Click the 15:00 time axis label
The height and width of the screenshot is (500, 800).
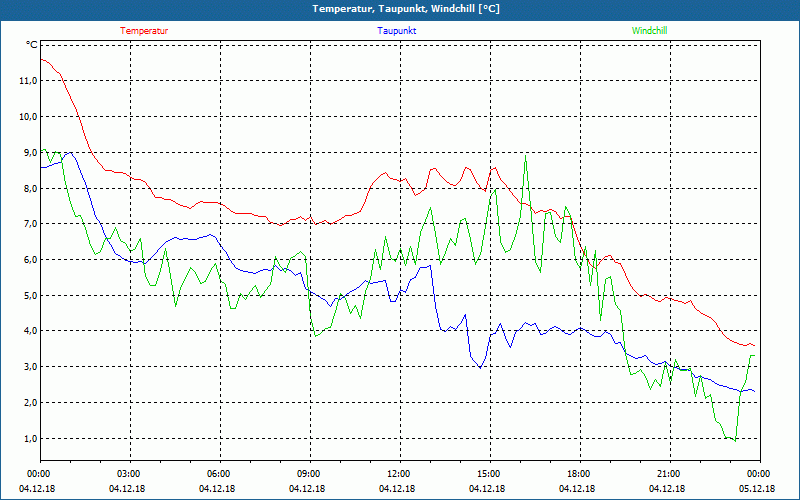(x=490, y=474)
